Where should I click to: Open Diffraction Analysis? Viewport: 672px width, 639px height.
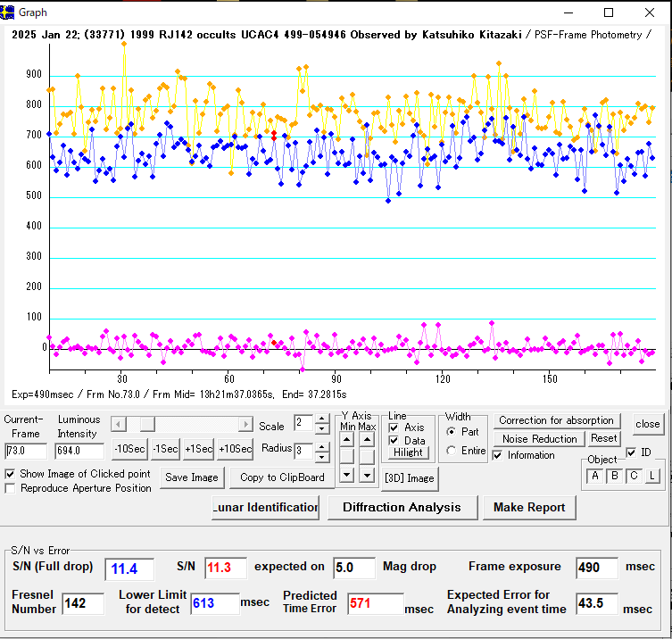coord(402,507)
